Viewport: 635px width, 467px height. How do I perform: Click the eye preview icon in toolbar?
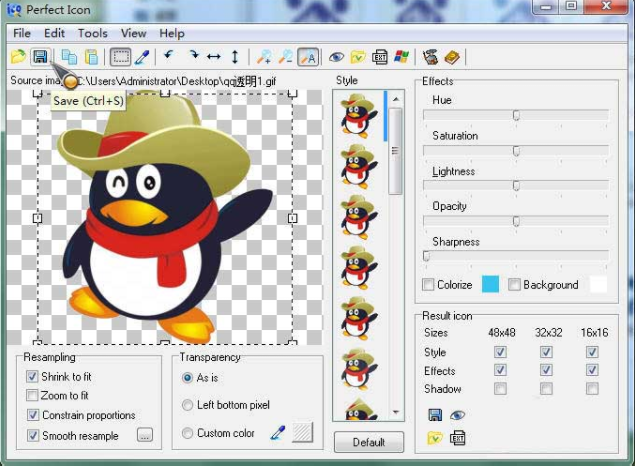pos(337,57)
